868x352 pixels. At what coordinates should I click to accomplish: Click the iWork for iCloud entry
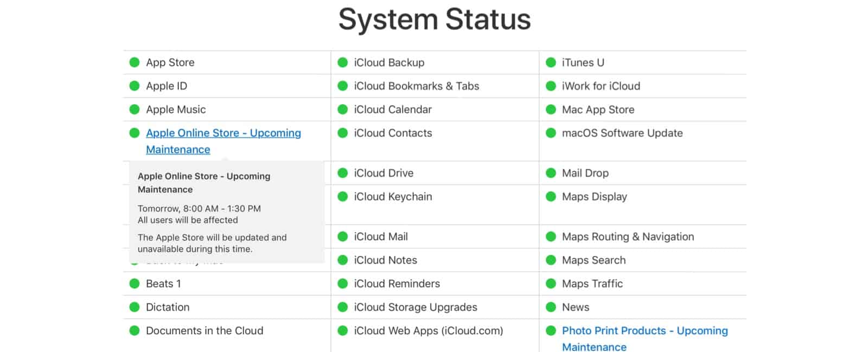pos(601,86)
